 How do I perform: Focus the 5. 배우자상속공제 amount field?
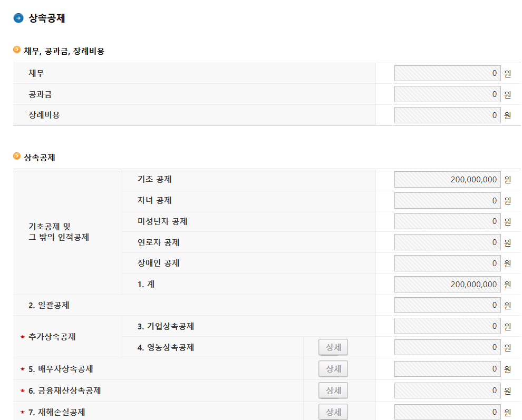pos(447,369)
